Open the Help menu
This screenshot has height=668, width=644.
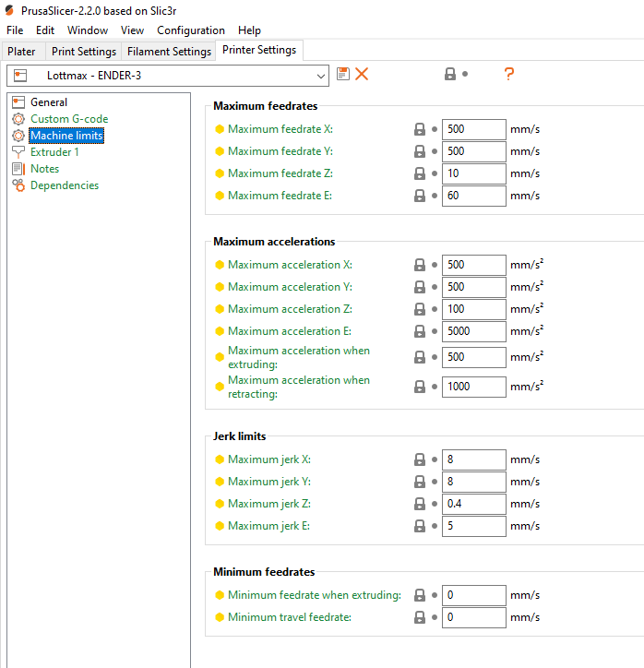(x=249, y=30)
